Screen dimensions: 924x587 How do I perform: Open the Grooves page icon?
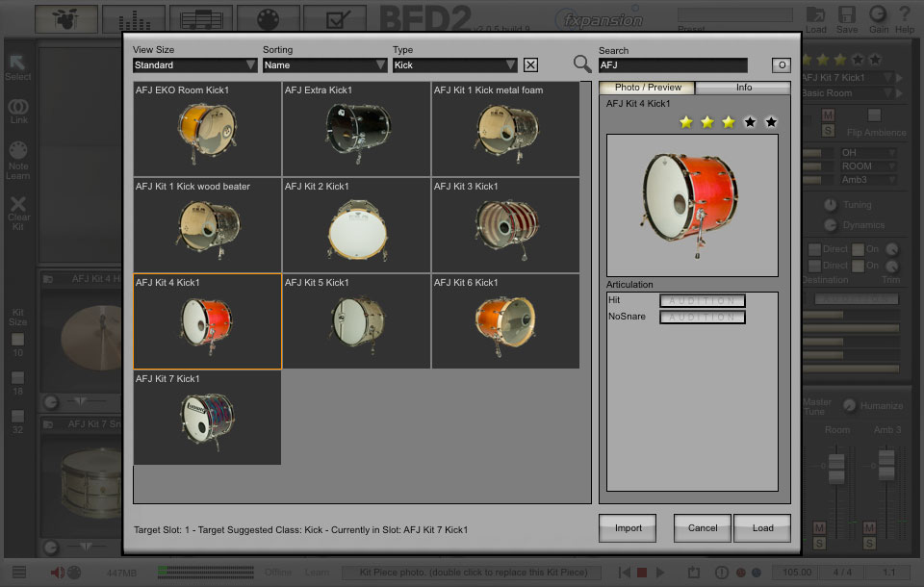click(x=201, y=19)
